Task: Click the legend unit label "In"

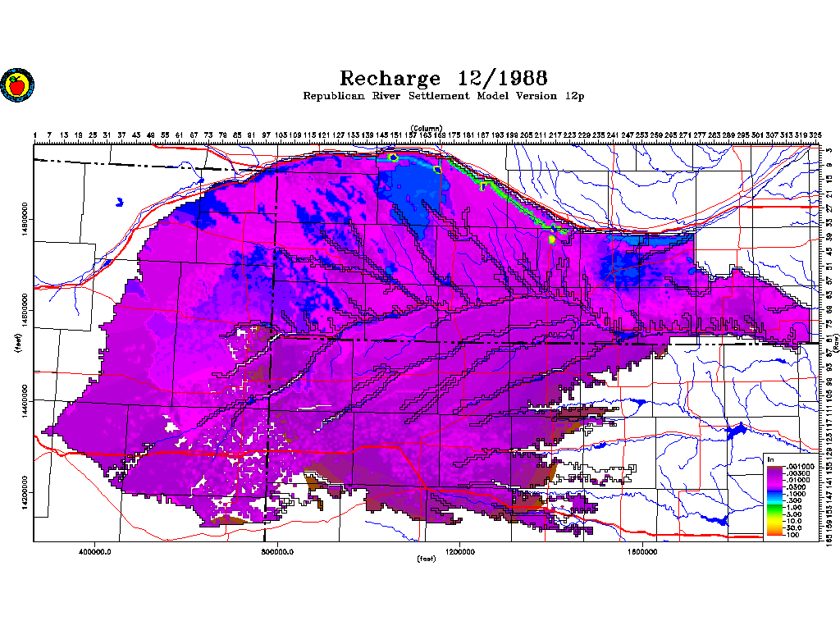Action: click(x=771, y=459)
